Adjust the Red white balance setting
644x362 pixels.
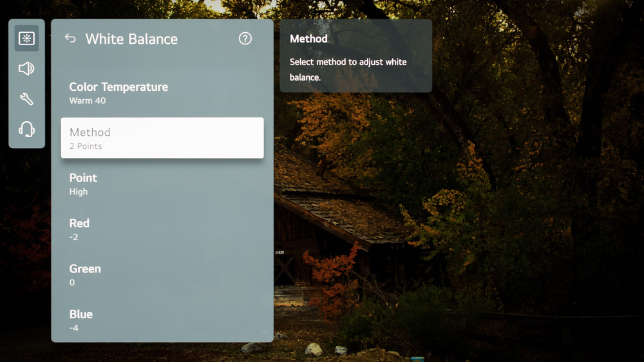pyautogui.click(x=79, y=224)
